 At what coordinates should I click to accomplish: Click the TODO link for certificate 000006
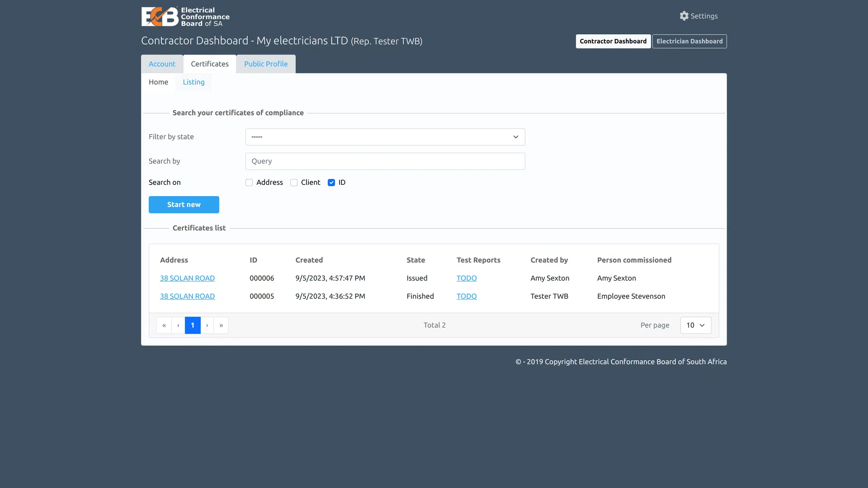[466, 278]
